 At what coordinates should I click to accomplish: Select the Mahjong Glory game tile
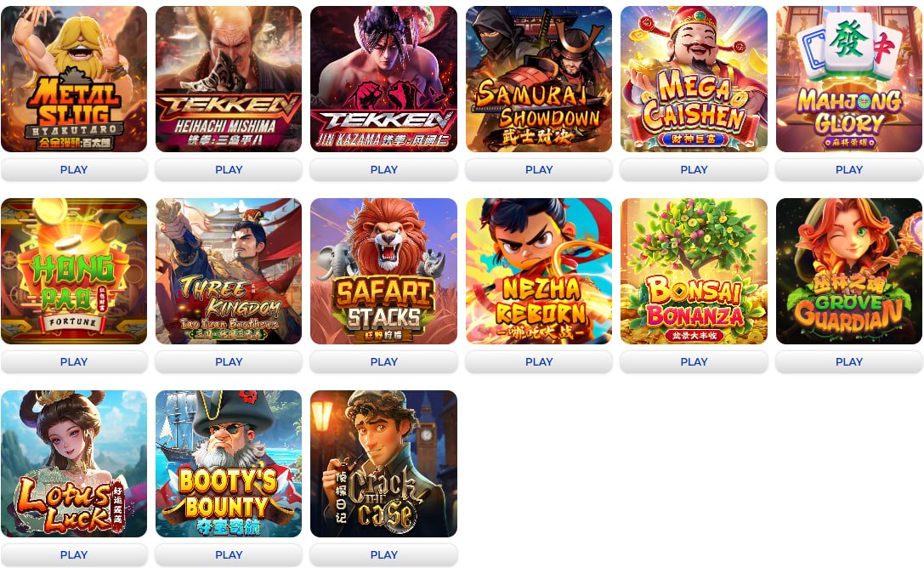(848, 79)
